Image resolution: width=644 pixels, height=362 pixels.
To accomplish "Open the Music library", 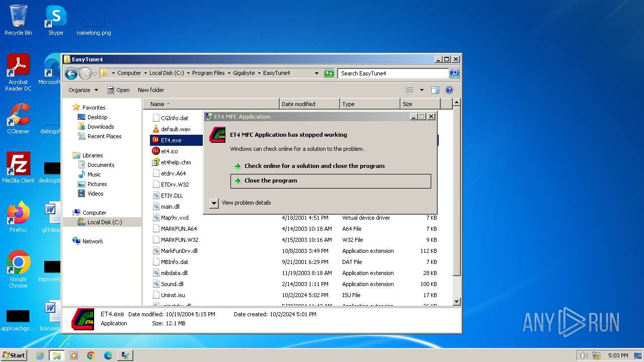I will point(90,174).
